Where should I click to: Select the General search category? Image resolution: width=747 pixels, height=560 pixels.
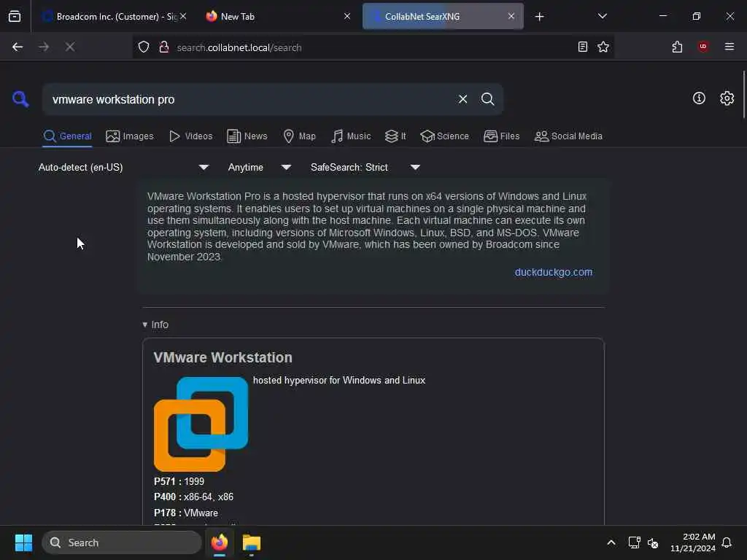click(x=67, y=136)
